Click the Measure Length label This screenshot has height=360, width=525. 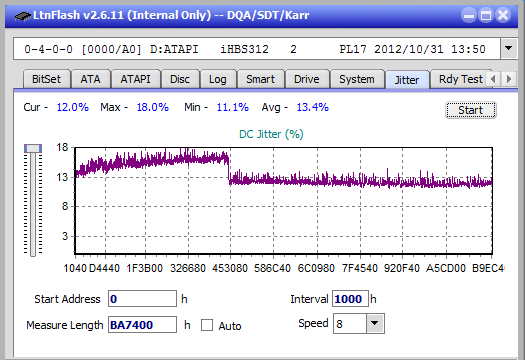coord(65,325)
